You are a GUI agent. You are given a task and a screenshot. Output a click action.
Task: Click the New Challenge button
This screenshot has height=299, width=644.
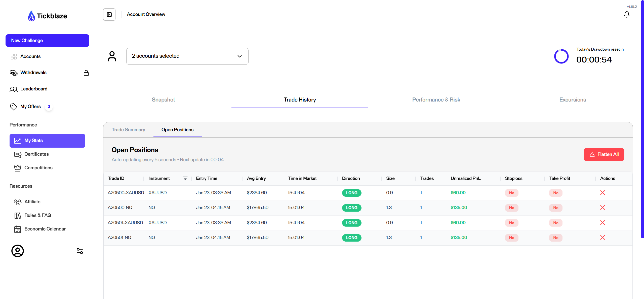click(x=47, y=41)
